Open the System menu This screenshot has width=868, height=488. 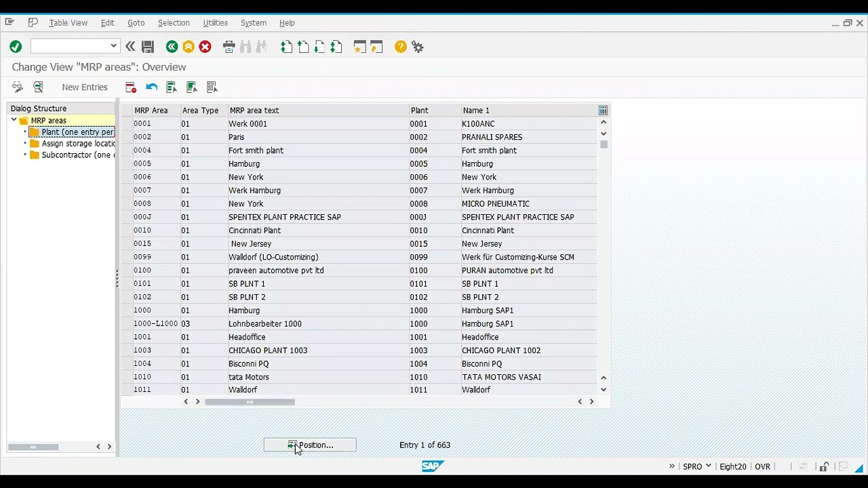253,22
